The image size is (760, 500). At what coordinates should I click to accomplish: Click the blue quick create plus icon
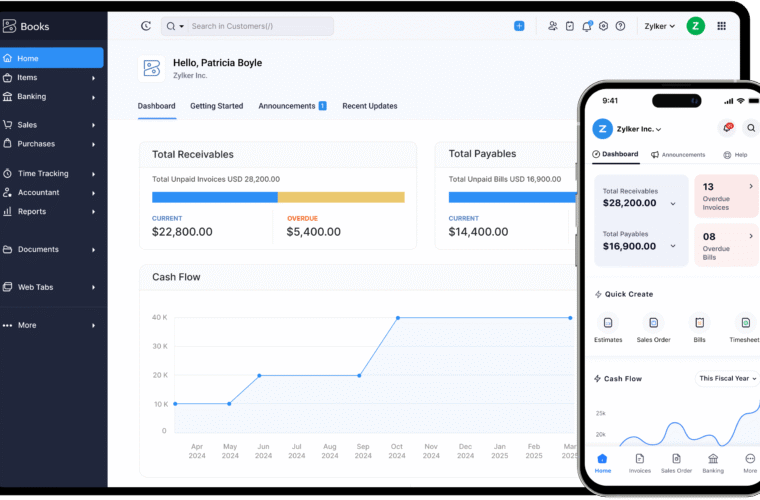[x=519, y=26]
